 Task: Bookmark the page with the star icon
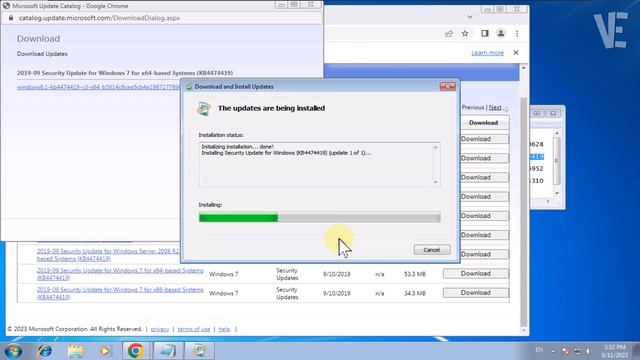click(x=465, y=34)
